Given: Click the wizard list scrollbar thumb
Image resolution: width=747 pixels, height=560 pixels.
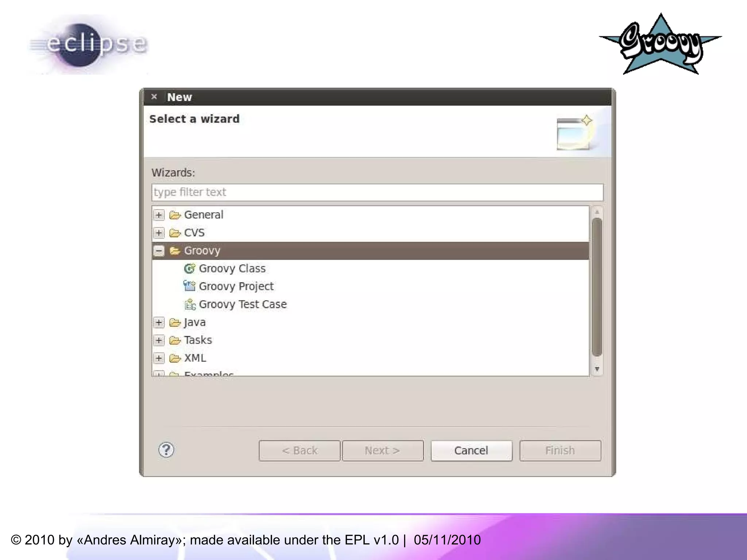Looking at the screenshot, I should coord(597,286).
